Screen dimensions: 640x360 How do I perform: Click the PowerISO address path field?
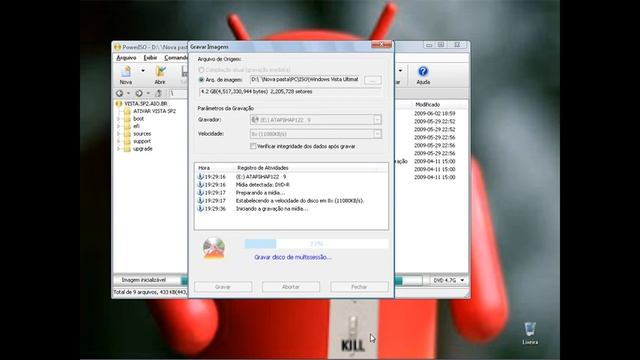178,93
